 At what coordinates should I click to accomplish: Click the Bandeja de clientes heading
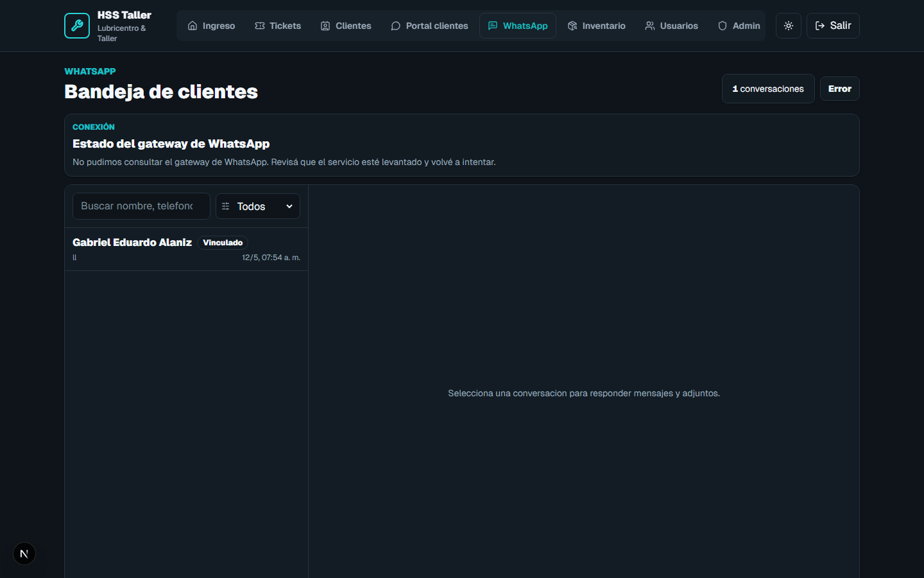161,92
